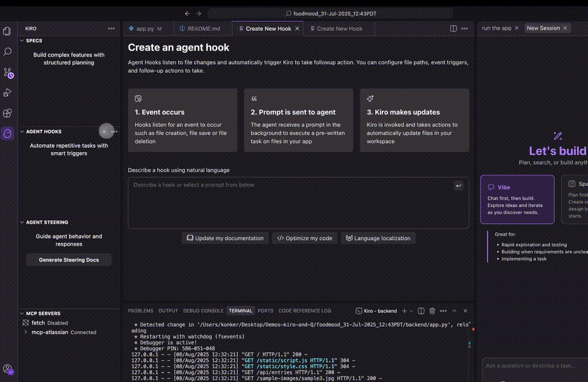The image size is (588, 382).
Task: Submit hook description with enter arrow icon
Action: pos(459,186)
